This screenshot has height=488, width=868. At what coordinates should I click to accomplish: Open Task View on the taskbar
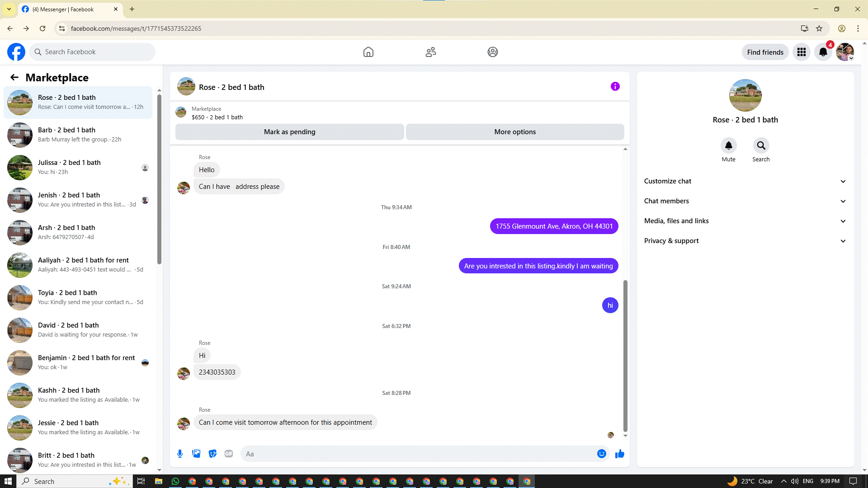point(141,481)
